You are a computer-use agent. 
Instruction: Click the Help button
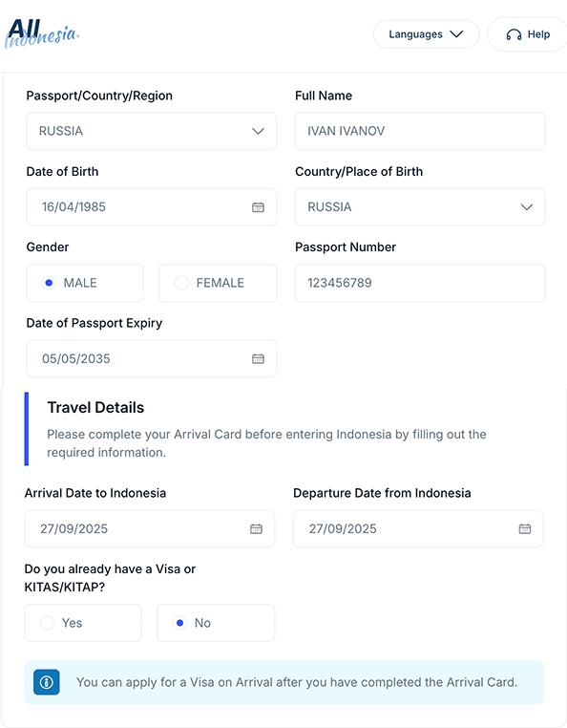pos(527,34)
